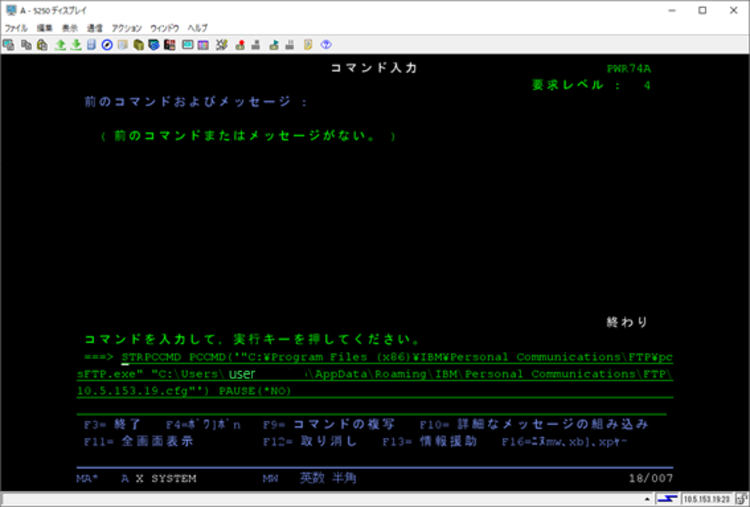Image resolution: width=750 pixels, height=507 pixels.
Task: Open the 編集 menu
Action: tap(45, 28)
